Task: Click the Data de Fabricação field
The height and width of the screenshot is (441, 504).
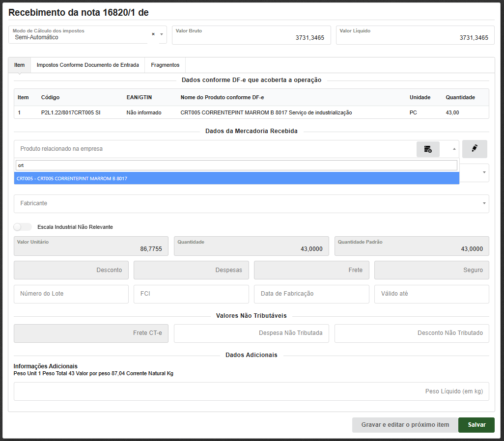Action: point(311,294)
